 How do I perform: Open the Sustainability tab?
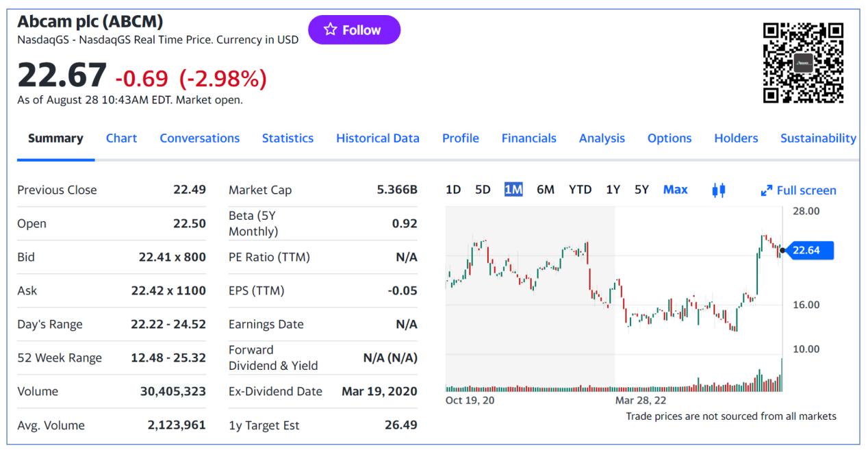click(817, 138)
